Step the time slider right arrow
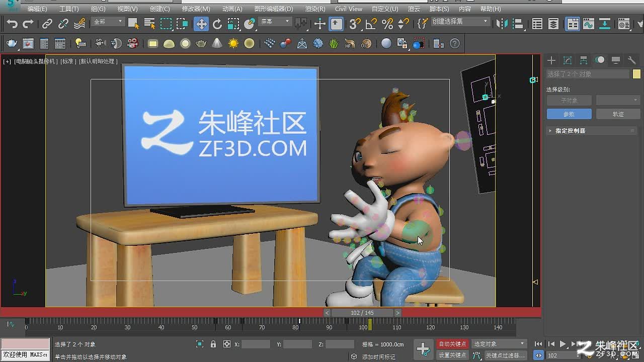644x362 pixels. [397, 313]
